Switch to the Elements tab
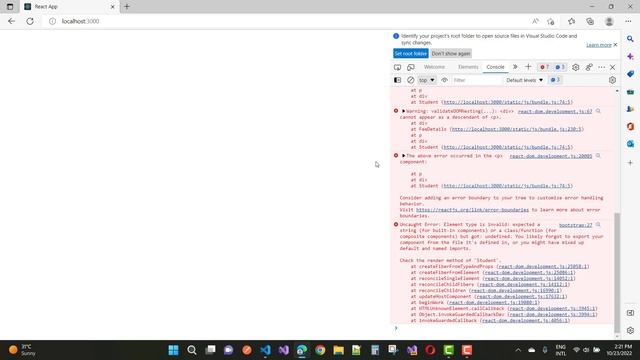Screen dimensions: 640x360 (x=468, y=67)
